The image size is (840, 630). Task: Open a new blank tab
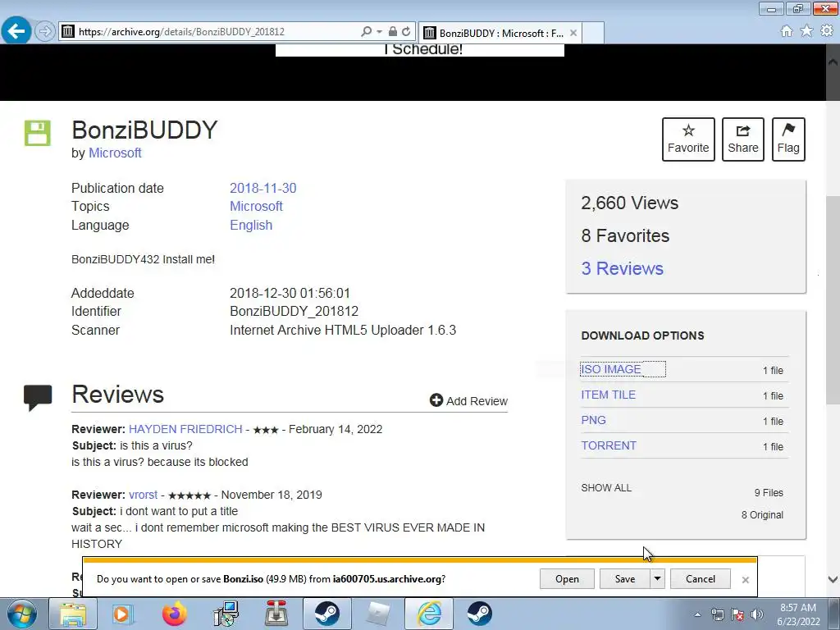[593, 33]
